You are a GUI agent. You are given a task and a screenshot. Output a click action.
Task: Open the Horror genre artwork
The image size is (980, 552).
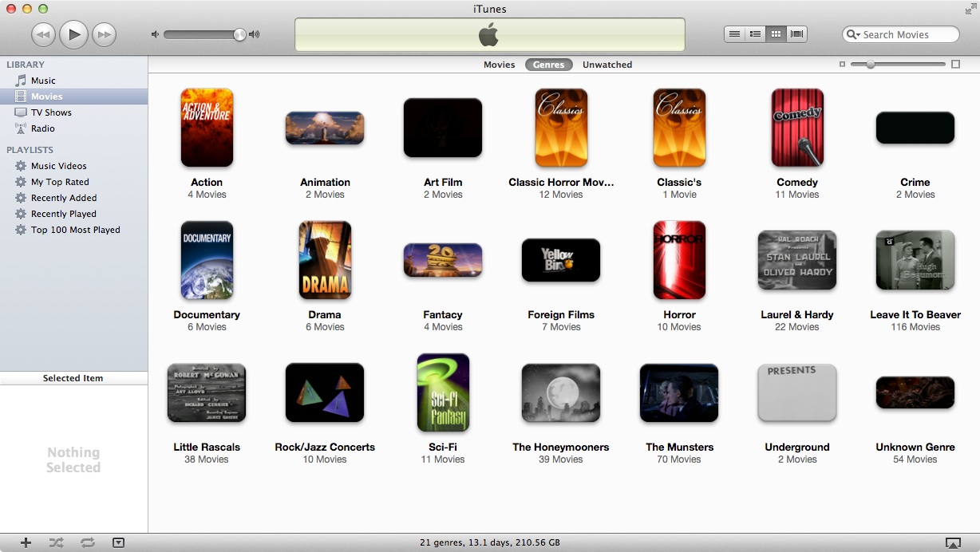[x=679, y=260]
